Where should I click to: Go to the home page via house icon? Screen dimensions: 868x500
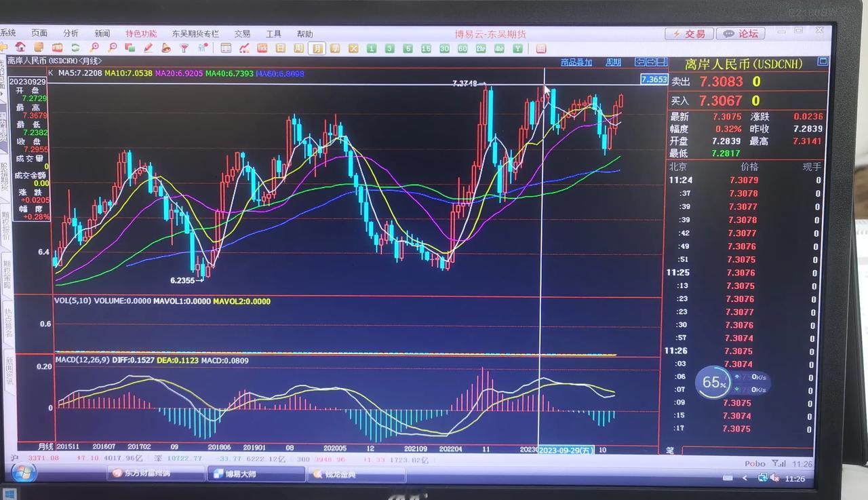click(20, 47)
